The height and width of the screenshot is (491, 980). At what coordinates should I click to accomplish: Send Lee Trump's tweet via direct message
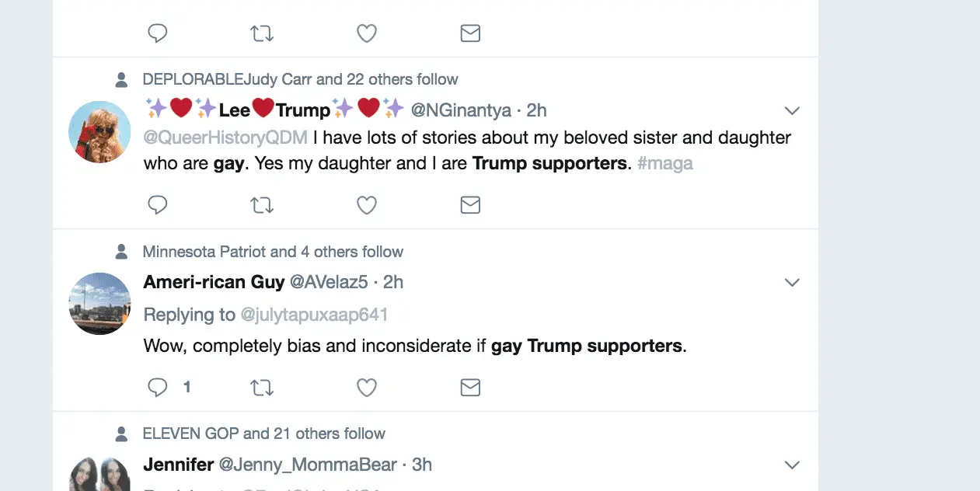tap(470, 205)
